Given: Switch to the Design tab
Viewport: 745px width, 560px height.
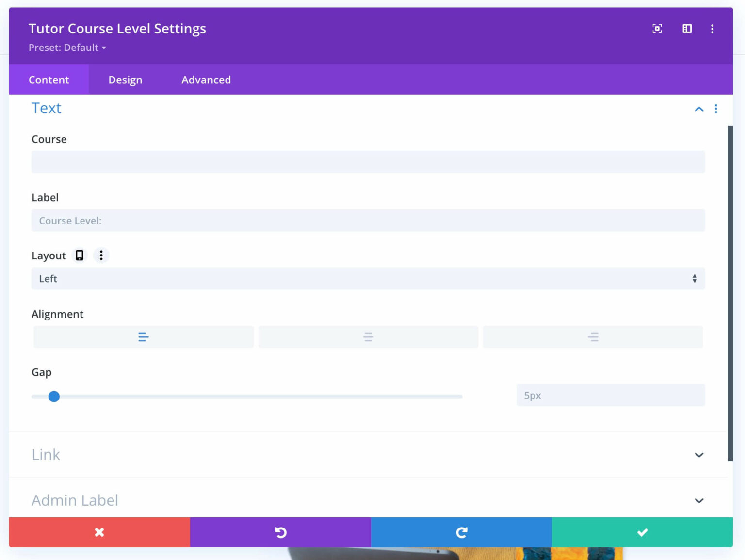Looking at the screenshot, I should click(125, 80).
